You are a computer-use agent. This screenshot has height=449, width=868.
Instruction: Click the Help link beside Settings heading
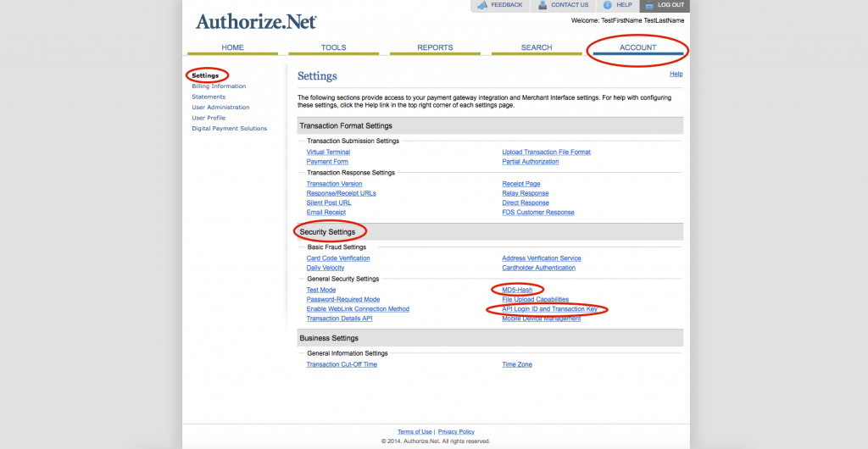(676, 74)
